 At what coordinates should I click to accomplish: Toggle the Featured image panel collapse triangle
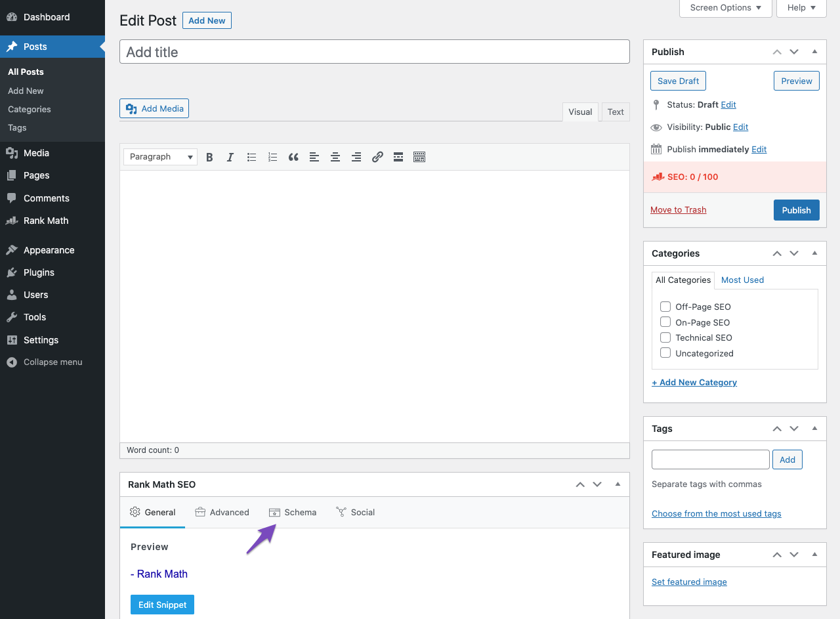click(814, 555)
